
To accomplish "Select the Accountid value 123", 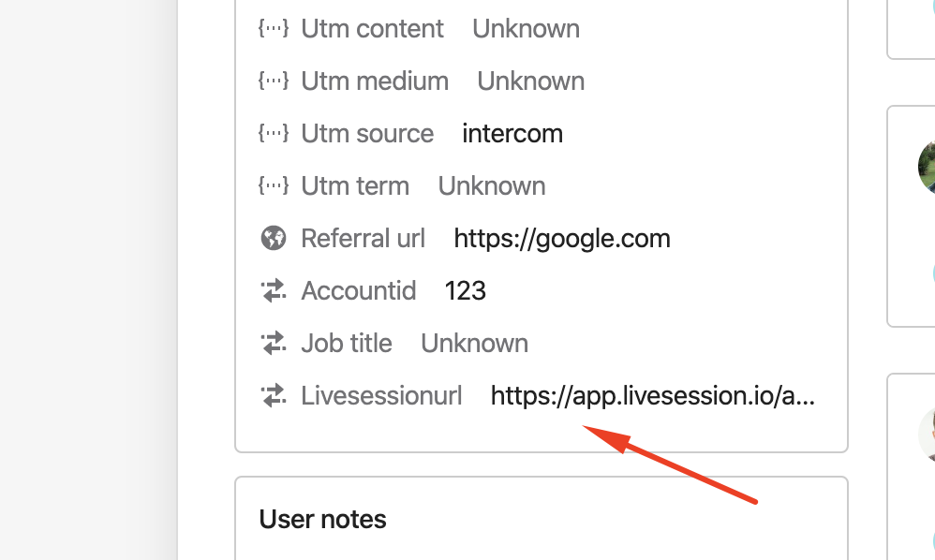I will pos(465,290).
